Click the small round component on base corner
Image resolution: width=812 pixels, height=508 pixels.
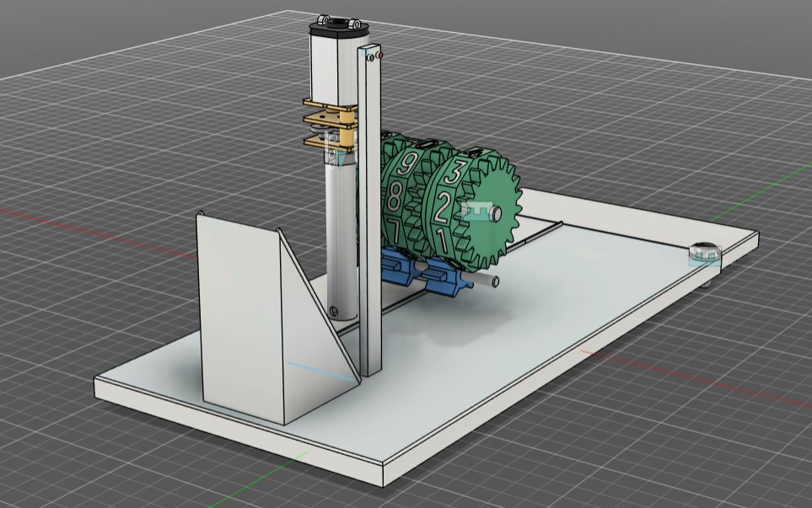pos(703,250)
